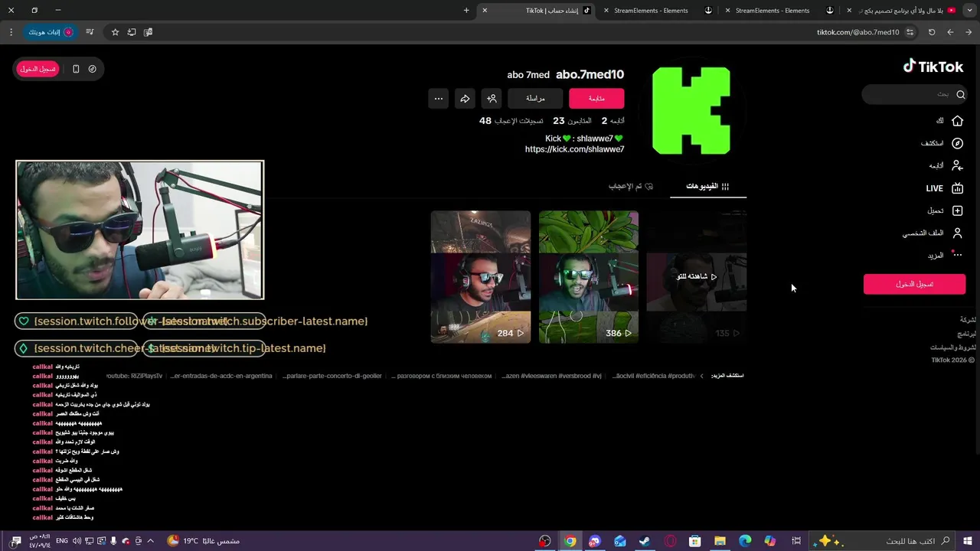Open Steam from the Windows taskbar

(x=645, y=541)
